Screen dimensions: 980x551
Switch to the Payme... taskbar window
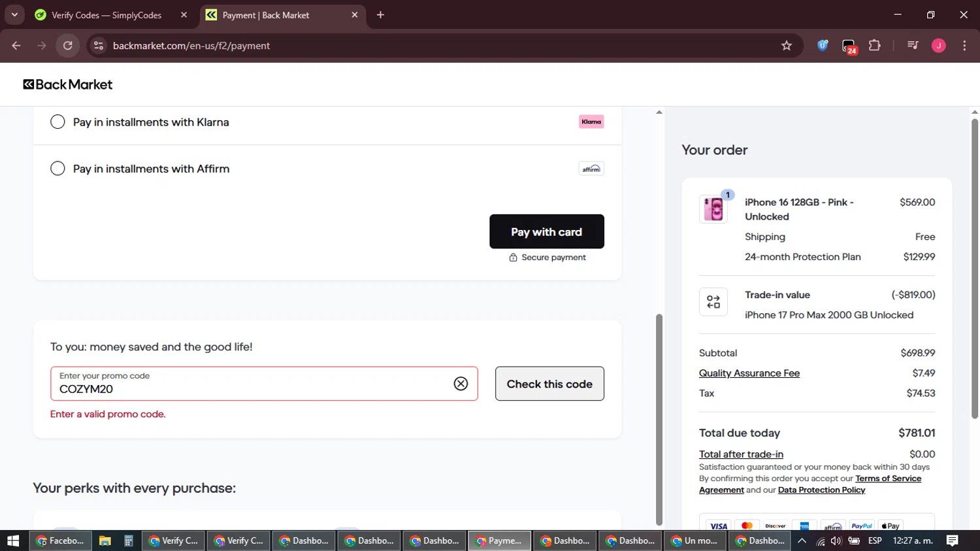click(500, 541)
